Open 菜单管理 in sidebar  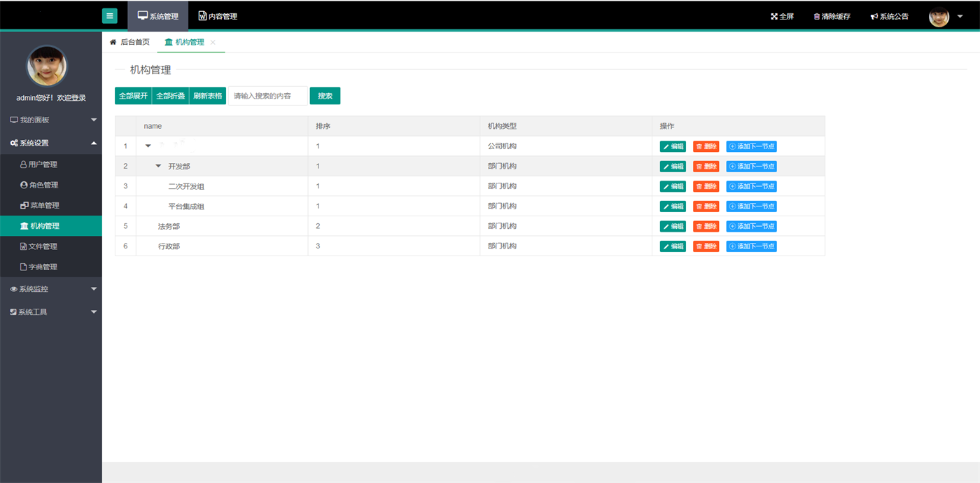coord(43,205)
